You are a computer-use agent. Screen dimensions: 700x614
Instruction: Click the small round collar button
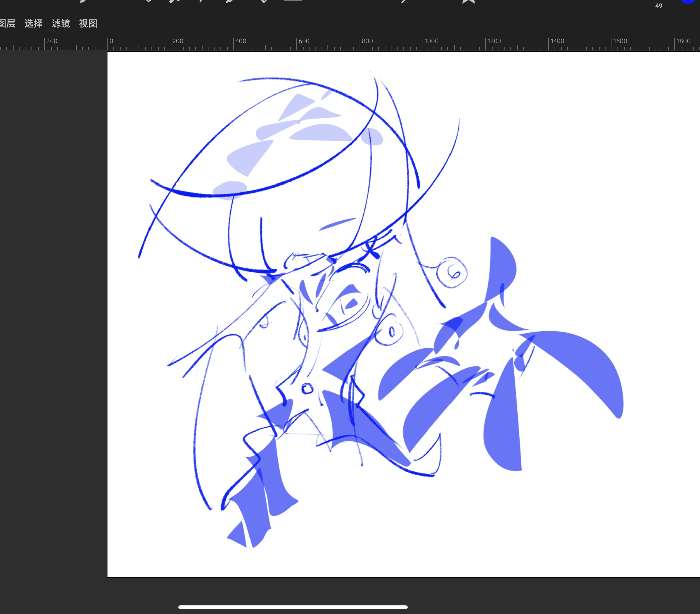(x=307, y=389)
